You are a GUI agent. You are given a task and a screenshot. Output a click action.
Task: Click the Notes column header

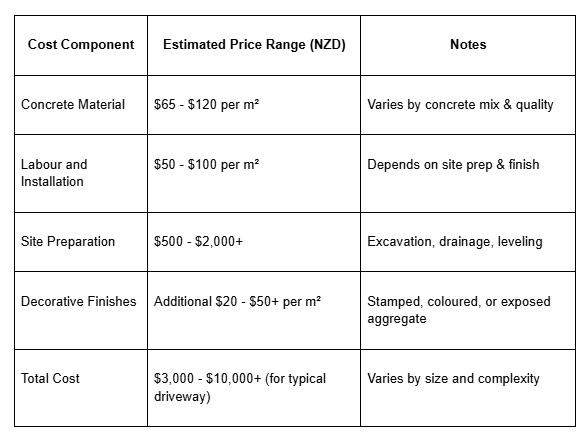[x=468, y=45]
